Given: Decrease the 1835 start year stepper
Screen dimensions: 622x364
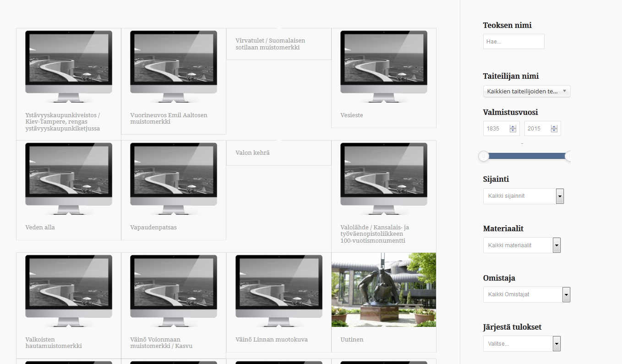Looking at the screenshot, I should click(x=513, y=131).
